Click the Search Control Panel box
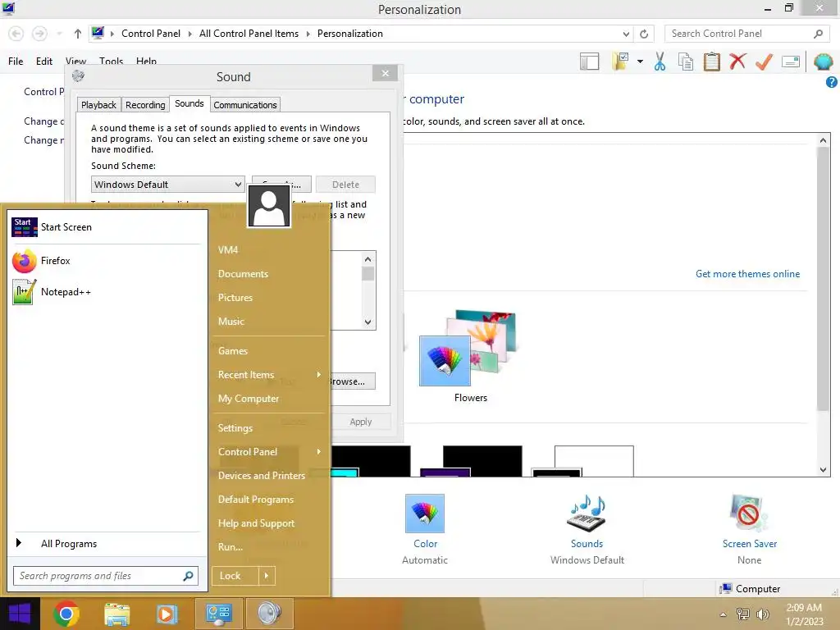Viewport: 840px width, 630px height. click(x=746, y=34)
